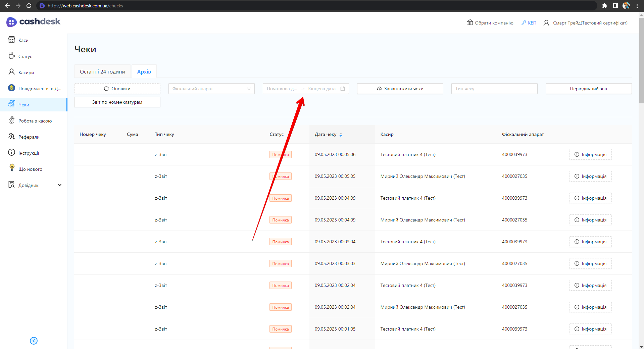Open the Статус sidebar section
The width and height of the screenshot is (644, 349).
tap(25, 56)
